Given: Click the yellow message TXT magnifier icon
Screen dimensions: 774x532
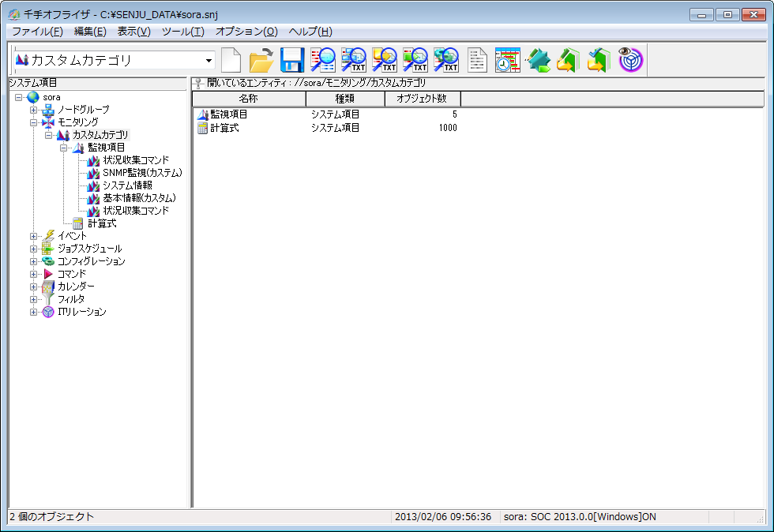Looking at the screenshot, I should click(385, 60).
